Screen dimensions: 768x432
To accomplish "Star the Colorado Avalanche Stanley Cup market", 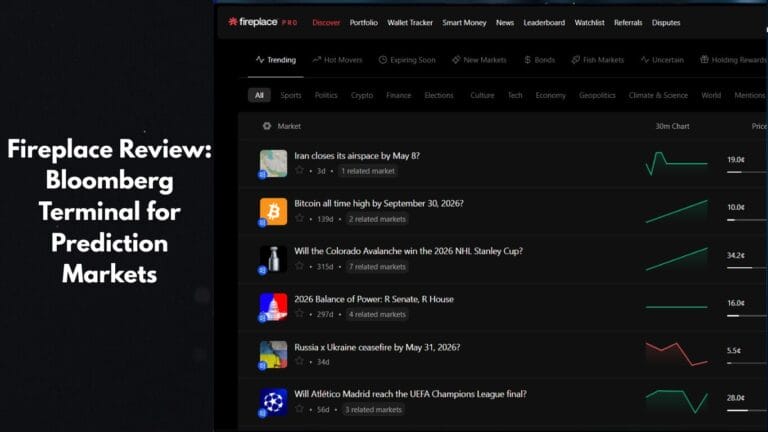I will click(299, 265).
